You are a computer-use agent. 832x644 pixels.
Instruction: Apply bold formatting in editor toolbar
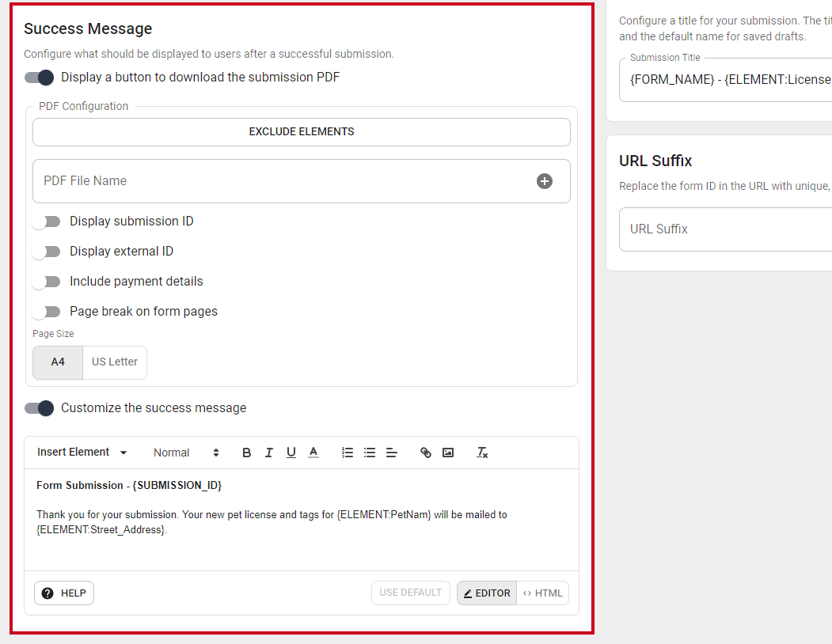pos(246,453)
